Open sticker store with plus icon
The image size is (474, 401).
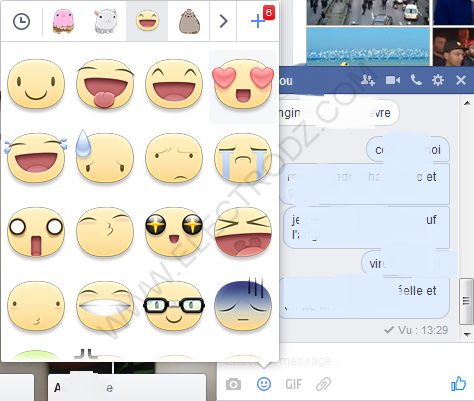click(258, 21)
